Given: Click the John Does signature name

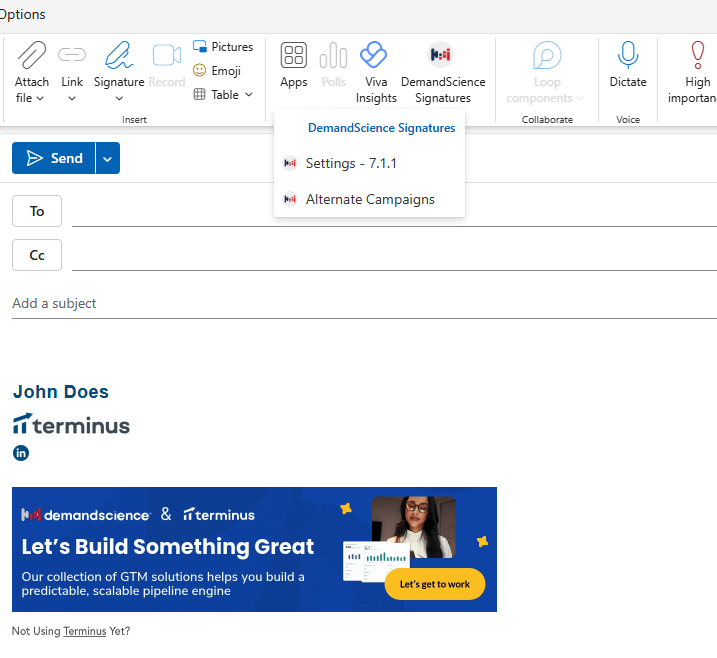Looking at the screenshot, I should tap(61, 391).
